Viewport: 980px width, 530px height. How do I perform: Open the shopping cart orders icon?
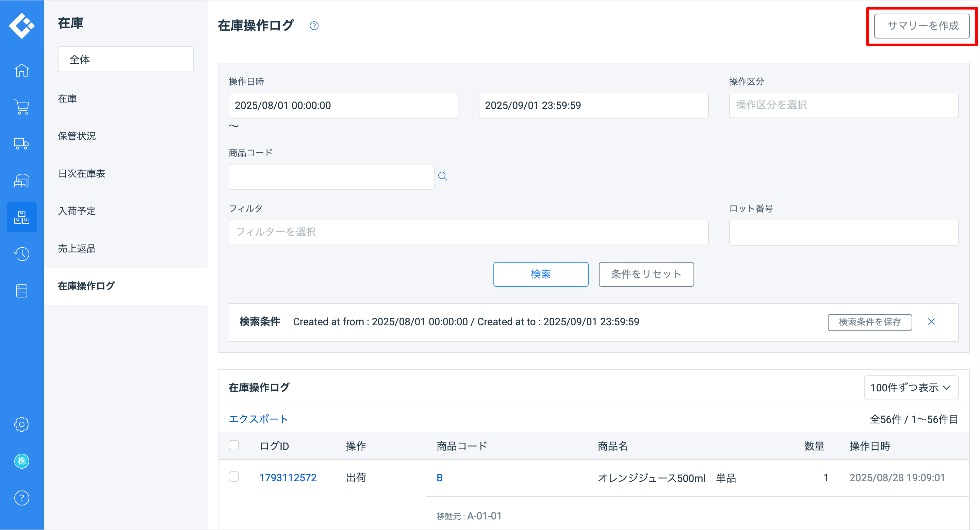(22, 107)
